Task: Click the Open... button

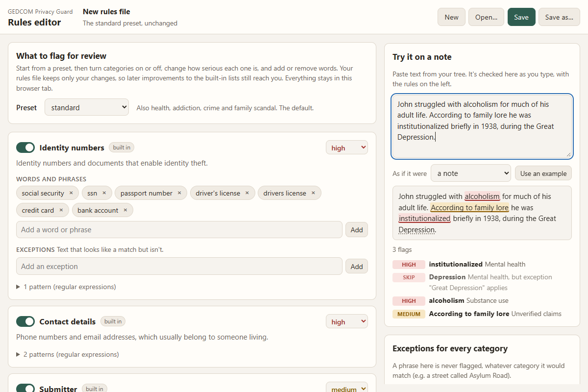Action: 486,17
